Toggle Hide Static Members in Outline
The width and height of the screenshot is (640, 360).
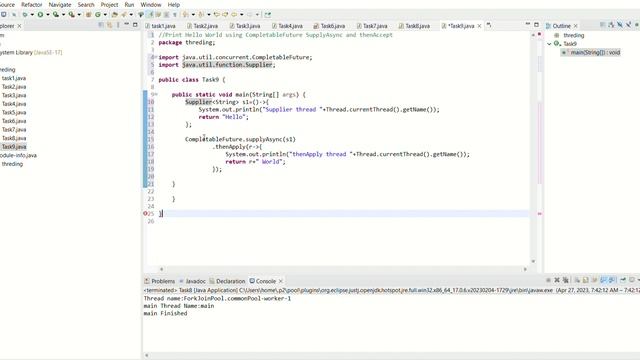(x=629, y=25)
